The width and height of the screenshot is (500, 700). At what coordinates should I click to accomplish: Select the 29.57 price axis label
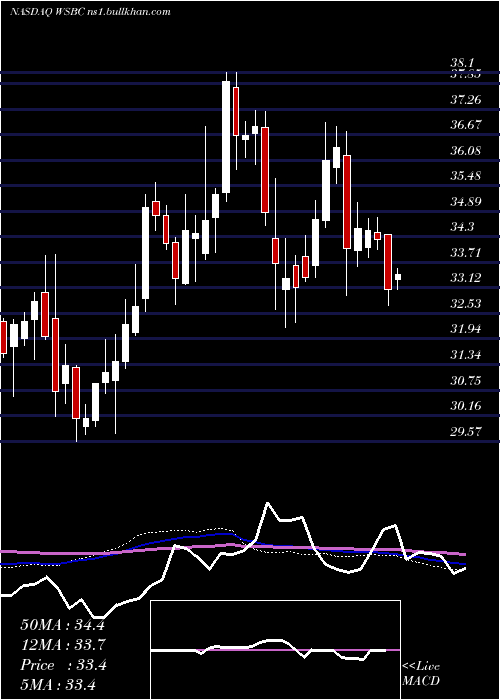point(465,432)
